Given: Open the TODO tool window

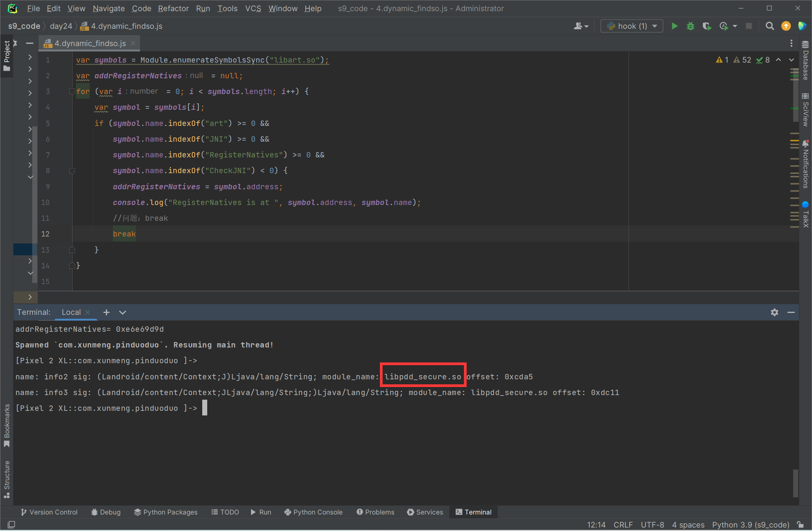Looking at the screenshot, I should tap(225, 512).
